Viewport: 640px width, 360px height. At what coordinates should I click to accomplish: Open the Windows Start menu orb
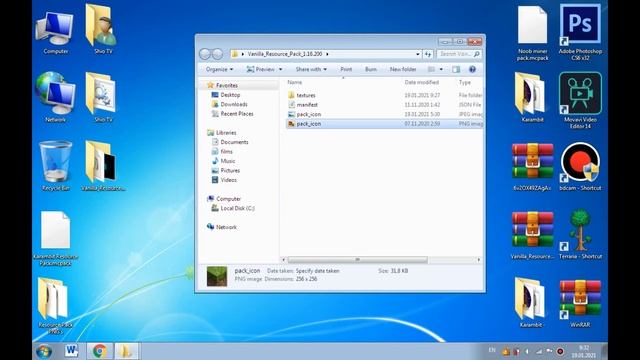43,351
